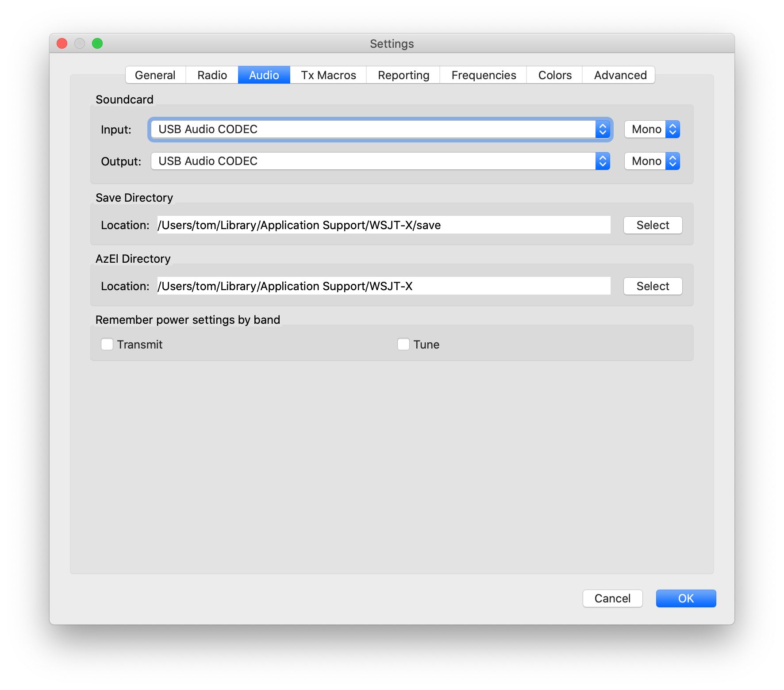The width and height of the screenshot is (784, 690).
Task: Confirm settings with the OK button
Action: tap(686, 598)
